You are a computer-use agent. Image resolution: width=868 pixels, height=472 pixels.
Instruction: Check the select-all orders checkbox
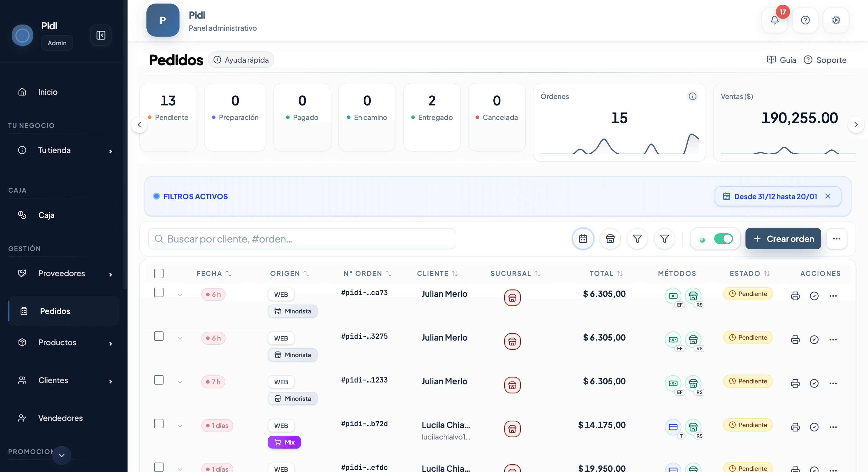pos(159,273)
